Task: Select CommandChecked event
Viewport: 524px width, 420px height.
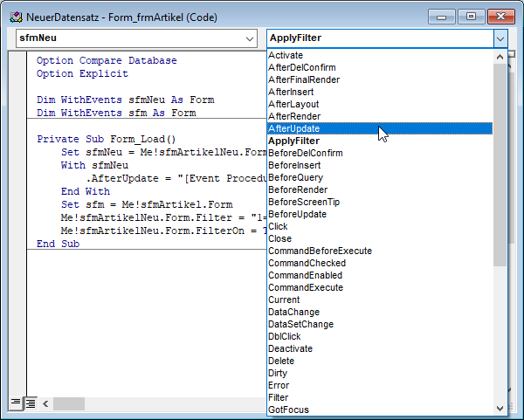Action: [380, 263]
